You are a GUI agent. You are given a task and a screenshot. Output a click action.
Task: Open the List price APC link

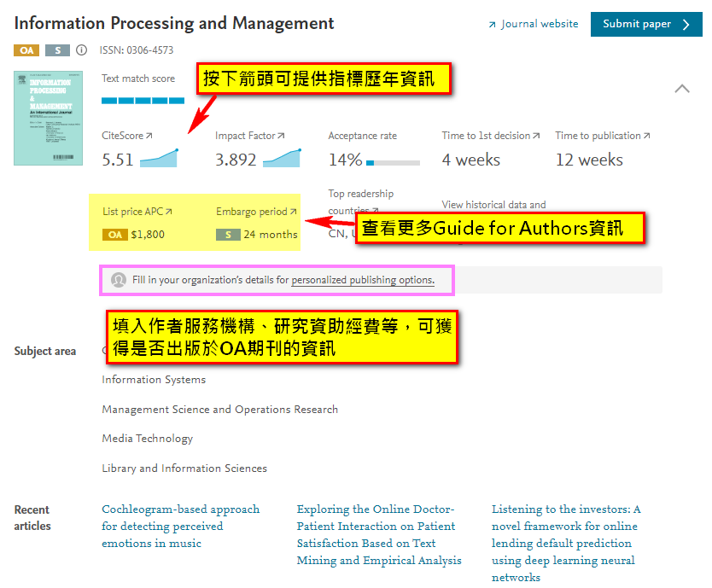tap(137, 212)
